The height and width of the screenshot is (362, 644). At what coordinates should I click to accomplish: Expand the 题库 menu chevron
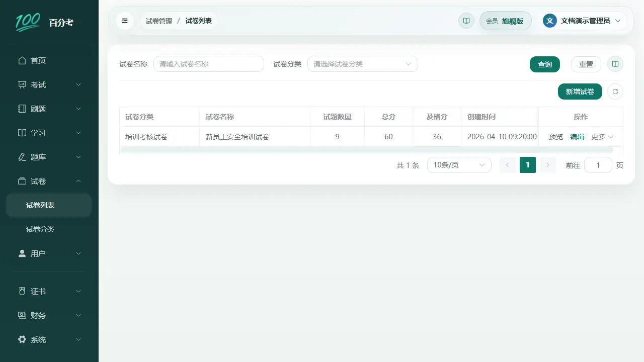coord(78,157)
